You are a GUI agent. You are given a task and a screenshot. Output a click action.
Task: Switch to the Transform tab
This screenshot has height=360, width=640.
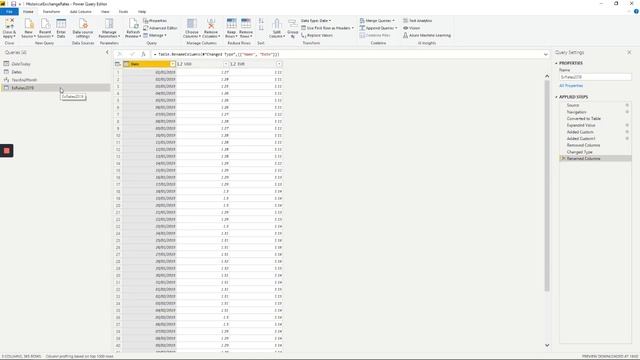tap(51, 12)
